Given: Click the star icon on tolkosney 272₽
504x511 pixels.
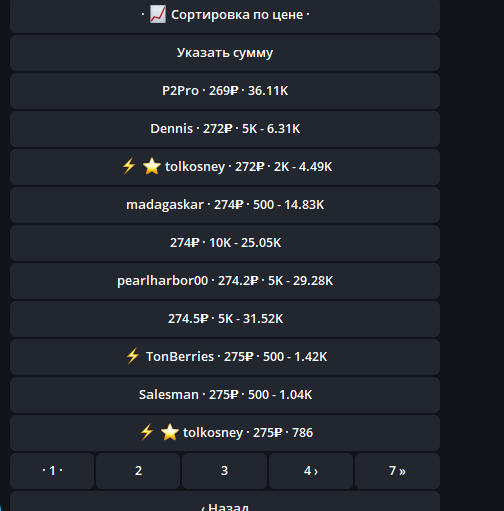Looking at the screenshot, I should click(x=152, y=166).
